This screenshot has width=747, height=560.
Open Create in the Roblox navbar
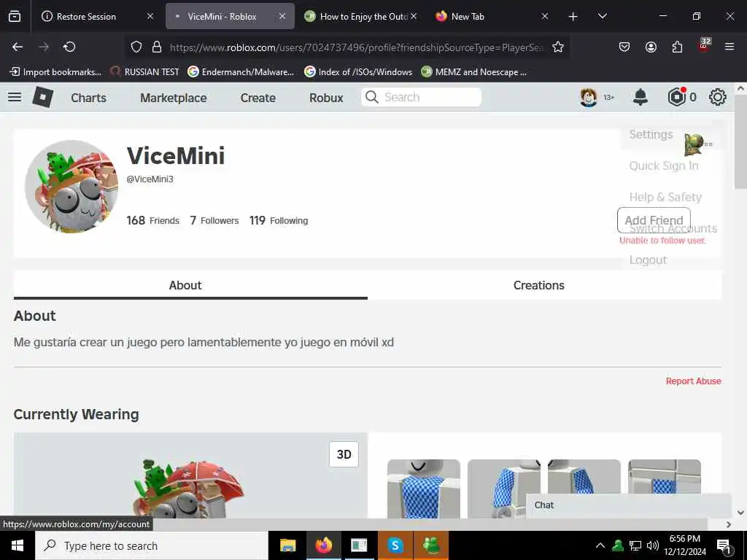tap(258, 98)
